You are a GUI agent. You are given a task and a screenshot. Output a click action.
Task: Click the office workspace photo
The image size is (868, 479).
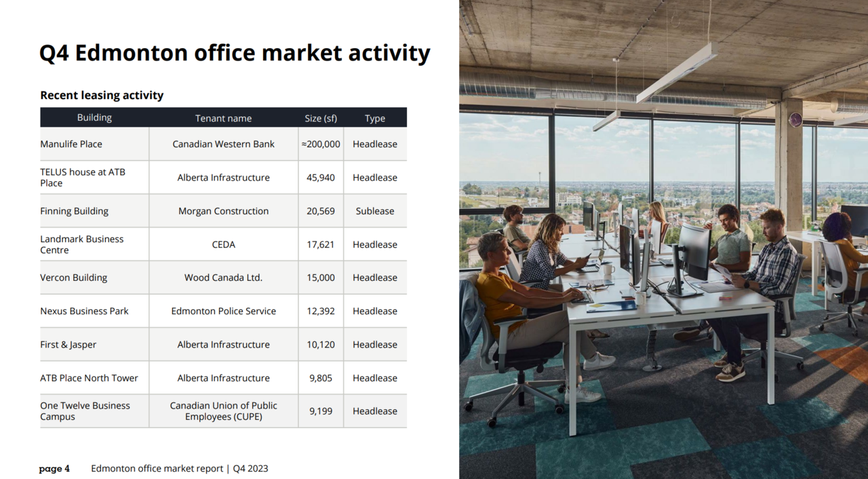(x=663, y=240)
